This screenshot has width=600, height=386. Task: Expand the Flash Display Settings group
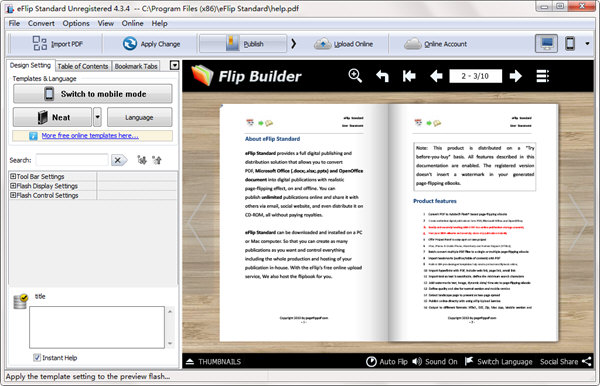[x=13, y=186]
